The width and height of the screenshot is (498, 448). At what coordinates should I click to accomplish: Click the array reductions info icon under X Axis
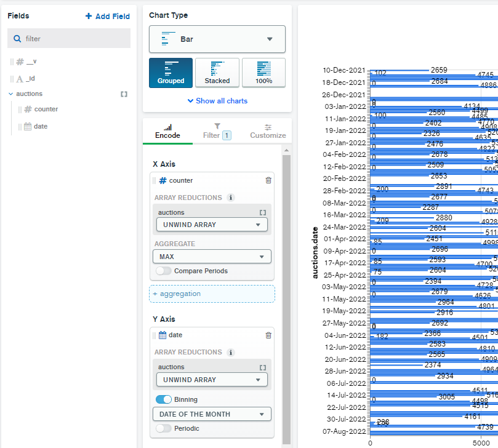231,198
